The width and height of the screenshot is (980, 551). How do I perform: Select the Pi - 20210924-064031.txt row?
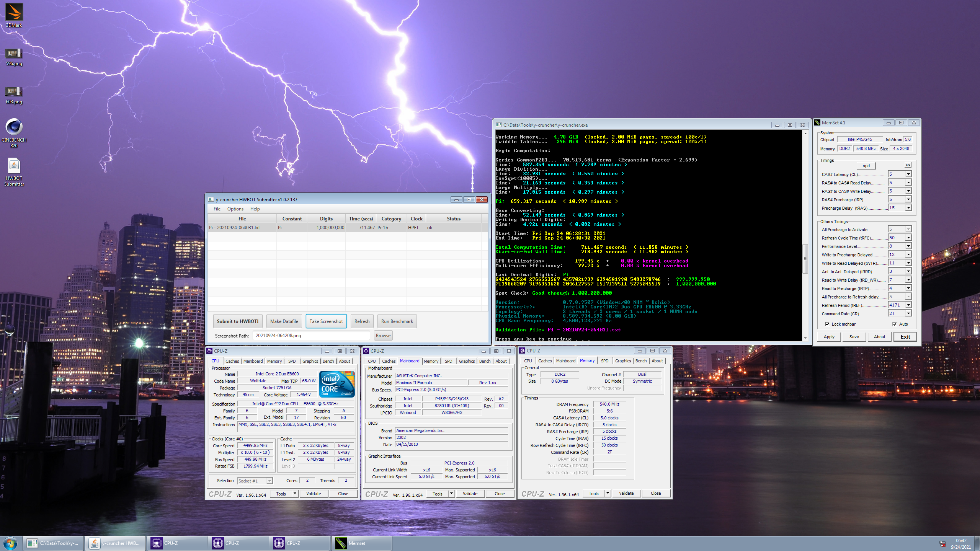point(348,228)
